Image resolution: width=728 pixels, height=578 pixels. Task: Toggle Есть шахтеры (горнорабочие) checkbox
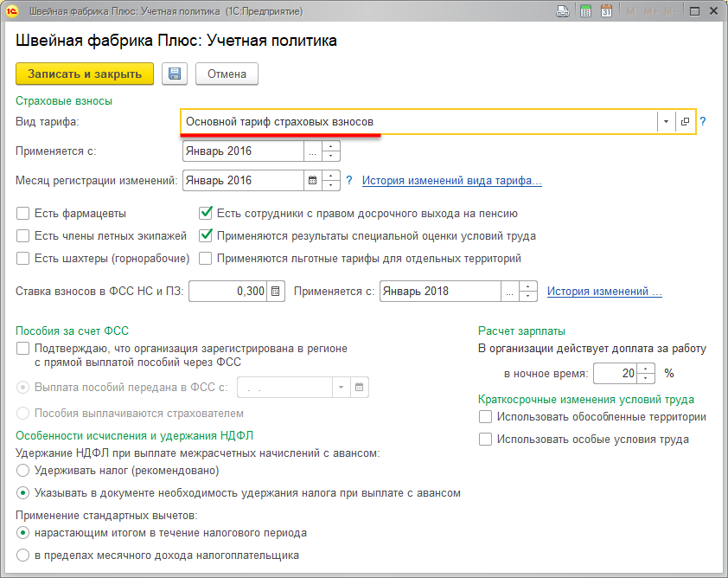tap(22, 258)
